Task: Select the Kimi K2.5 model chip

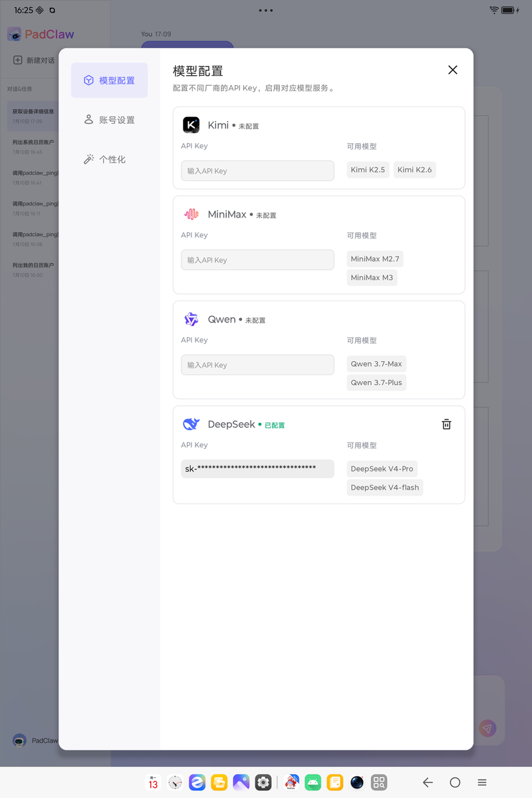Action: [x=368, y=170]
